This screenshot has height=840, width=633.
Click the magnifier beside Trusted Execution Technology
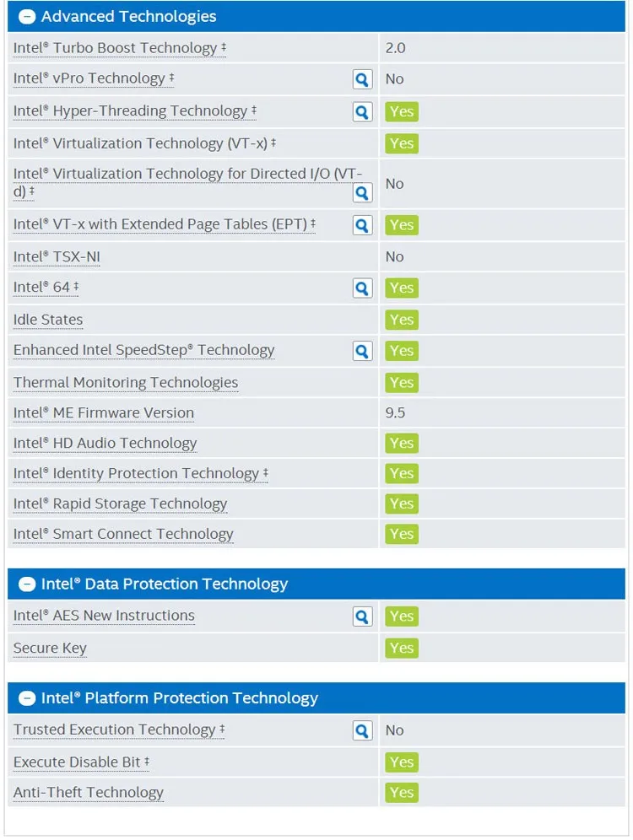point(362,730)
